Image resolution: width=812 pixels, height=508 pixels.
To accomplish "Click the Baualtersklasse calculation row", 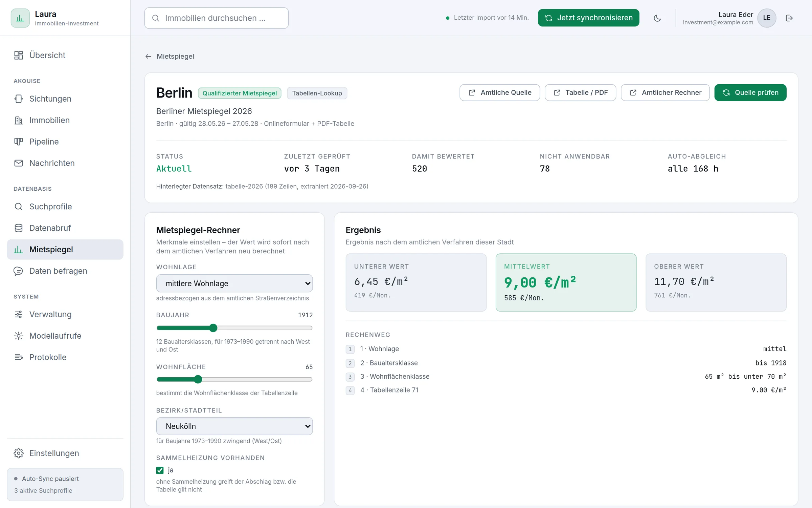I will (x=566, y=363).
